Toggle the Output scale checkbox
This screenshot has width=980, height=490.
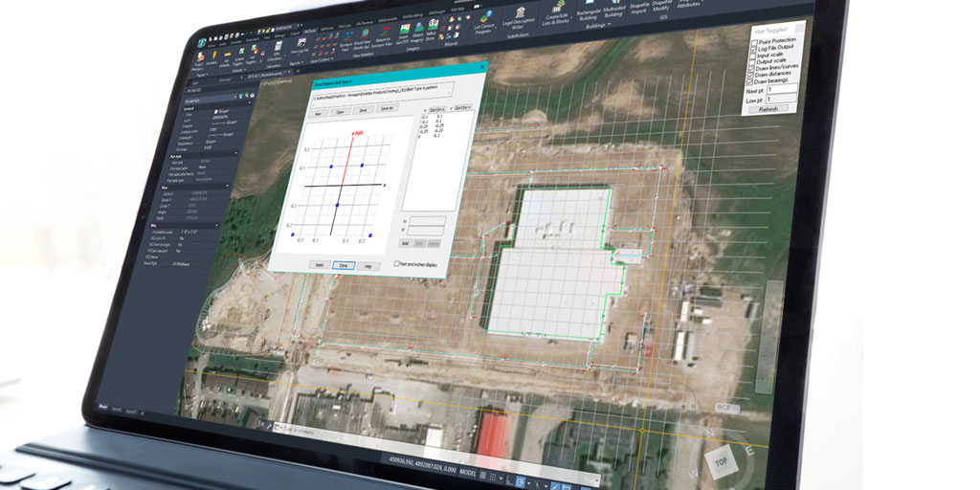pos(752,62)
